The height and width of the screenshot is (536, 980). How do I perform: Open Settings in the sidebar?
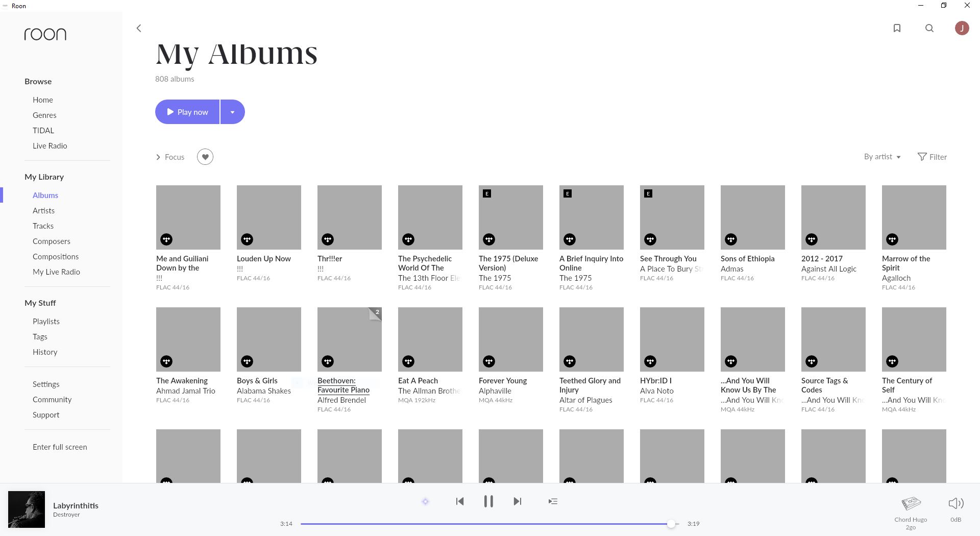(46, 384)
